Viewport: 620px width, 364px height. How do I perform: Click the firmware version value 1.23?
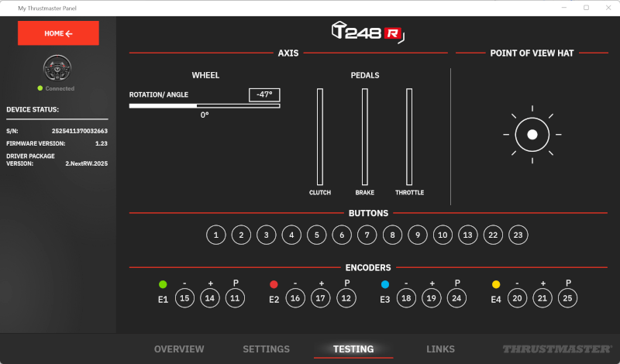(x=102, y=143)
